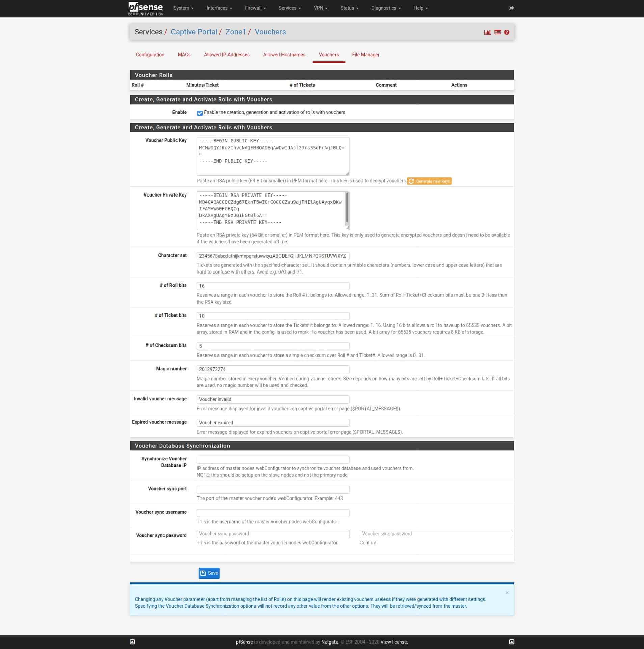Click the Private Key textarea scrollbar
Viewport: 644px width, 649px height.
coord(347,208)
